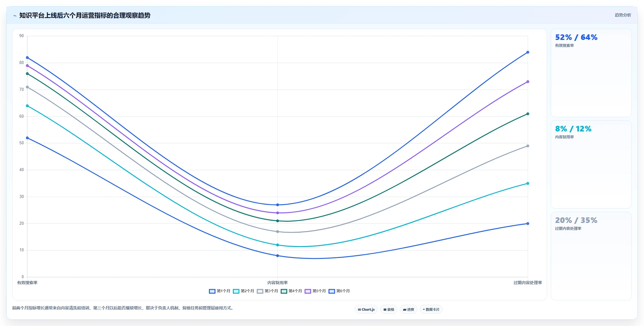The image size is (644, 326).
Task: Click the blue 20 point on 过期内容处理率
Action: [x=528, y=224]
